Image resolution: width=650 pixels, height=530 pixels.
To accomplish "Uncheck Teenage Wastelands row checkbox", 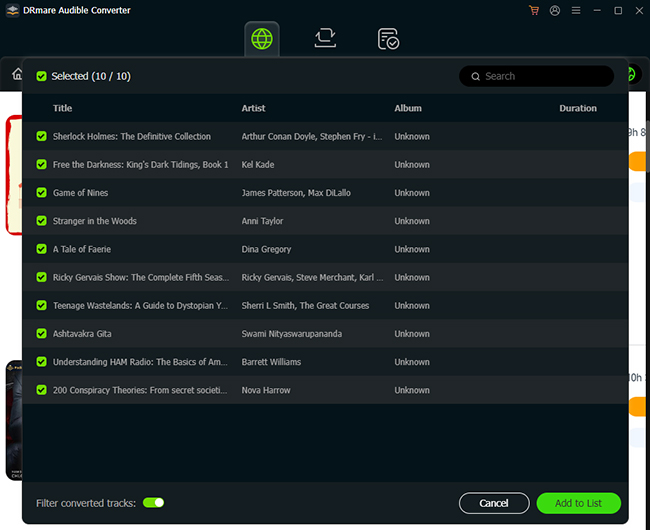I will tap(41, 305).
